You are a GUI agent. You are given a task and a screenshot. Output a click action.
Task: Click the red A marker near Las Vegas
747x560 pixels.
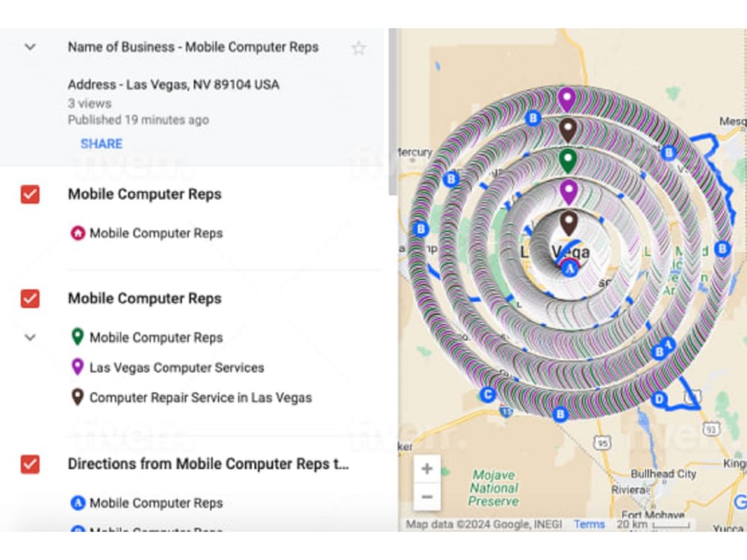coord(570,263)
